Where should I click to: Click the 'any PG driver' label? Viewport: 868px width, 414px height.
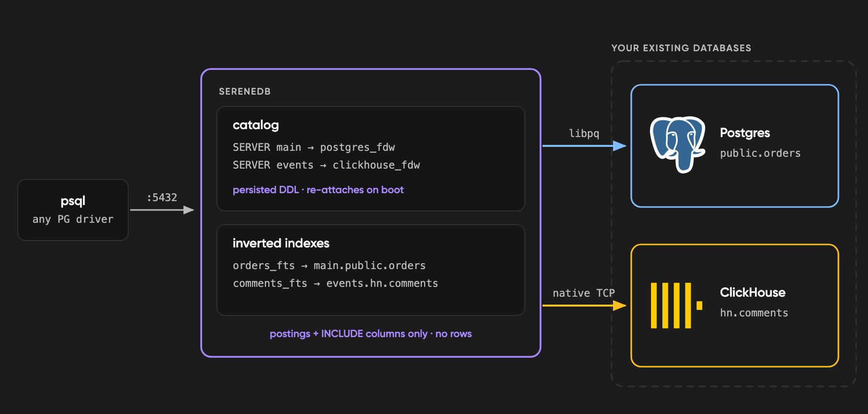73,219
